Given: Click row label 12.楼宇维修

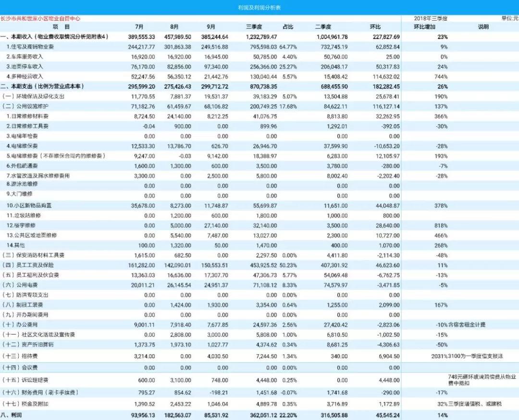Looking at the screenshot, I should pos(21,225).
